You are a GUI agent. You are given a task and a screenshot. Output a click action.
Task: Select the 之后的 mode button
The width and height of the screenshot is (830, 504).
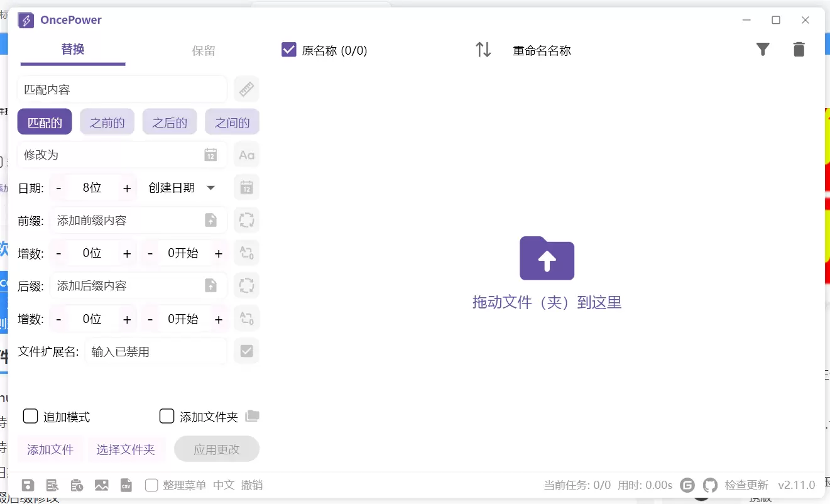tap(170, 122)
